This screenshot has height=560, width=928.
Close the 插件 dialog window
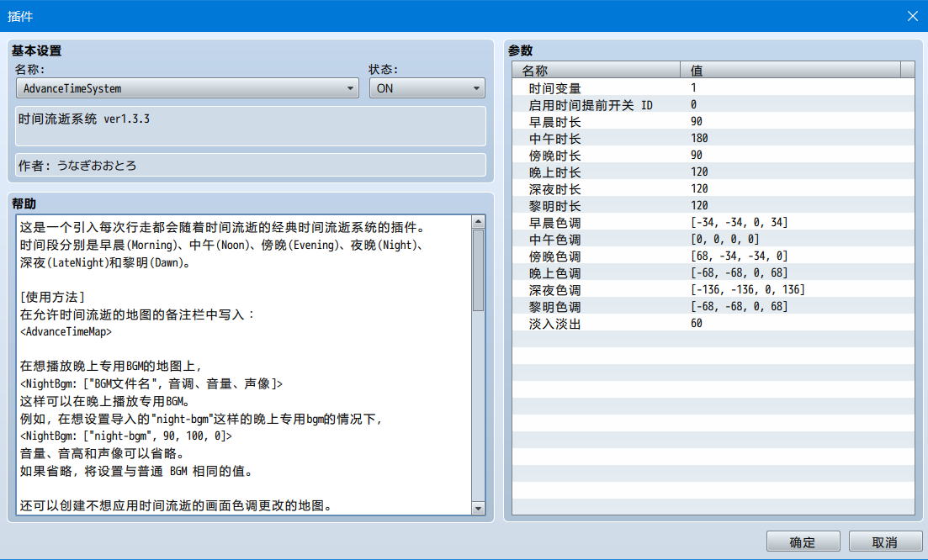click(x=912, y=16)
